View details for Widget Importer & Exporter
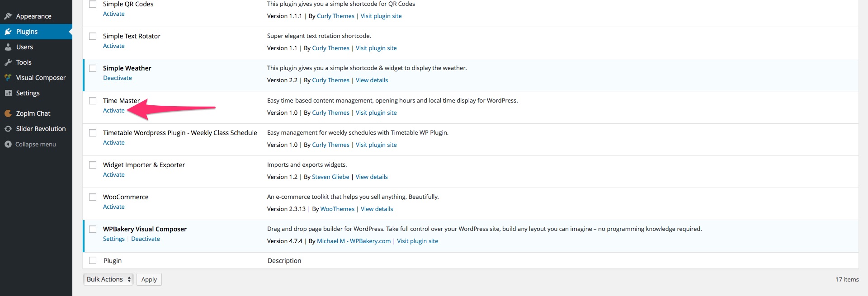 (x=372, y=177)
